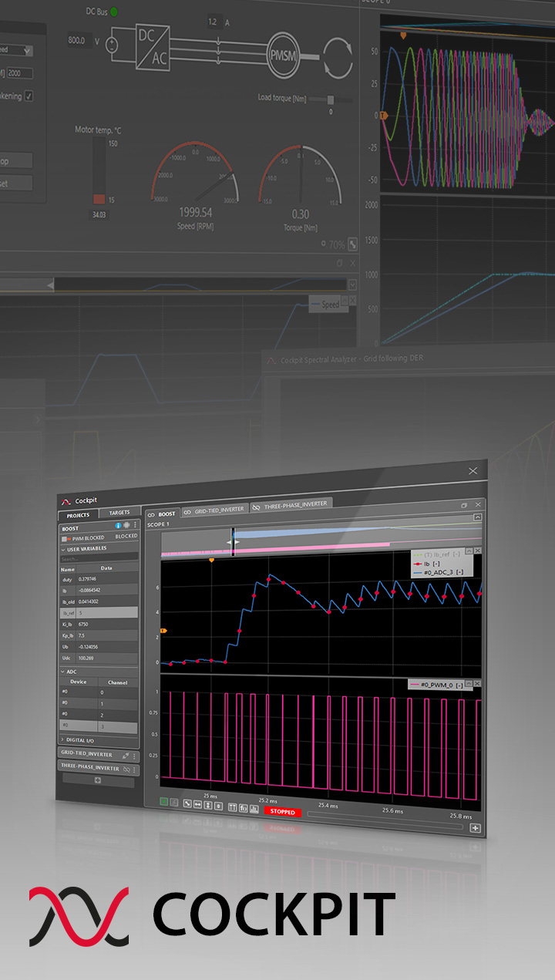Open the statistics bar chart icon
The height and width of the screenshot is (980, 555).
click(x=254, y=808)
